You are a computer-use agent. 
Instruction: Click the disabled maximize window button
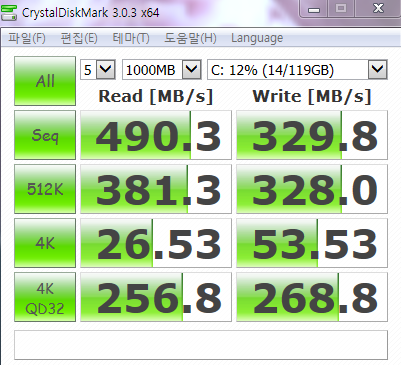[341, 9]
